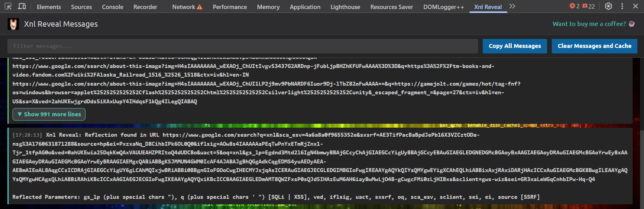
Task: Expand Show 991 more lines
Action: click(49, 114)
